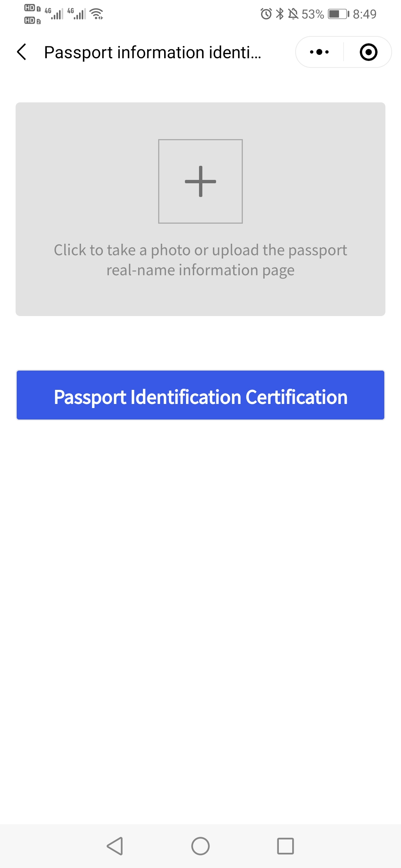
Task: Tap the alarm clock status icon
Action: pyautogui.click(x=266, y=14)
